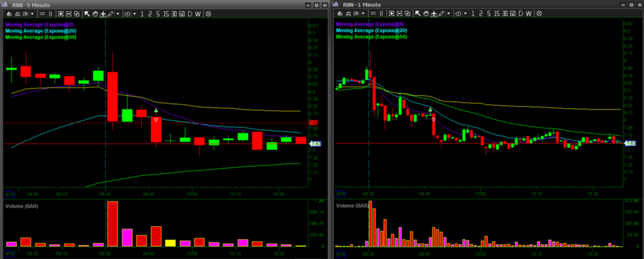Click the vertical lines icon in 1 Minute toolbar
The image size is (644, 259).
click(380, 14)
